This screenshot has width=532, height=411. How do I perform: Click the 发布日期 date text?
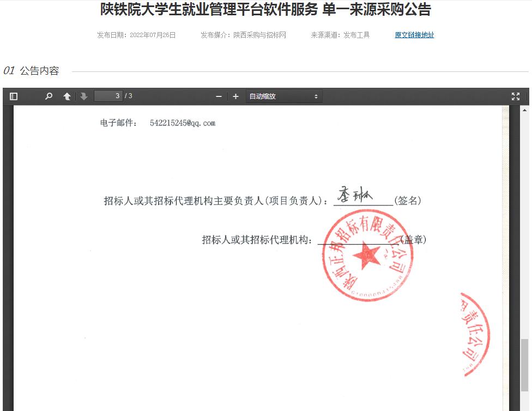point(136,35)
